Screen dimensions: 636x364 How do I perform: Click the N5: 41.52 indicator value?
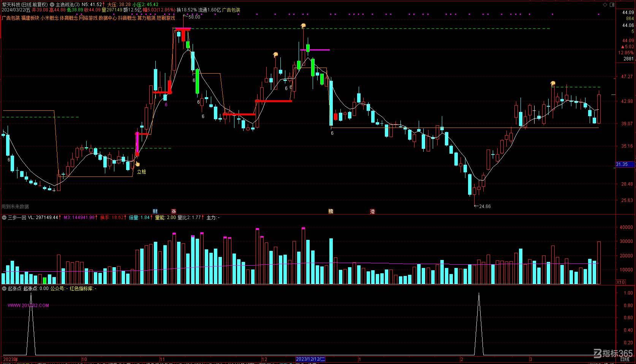click(x=92, y=5)
